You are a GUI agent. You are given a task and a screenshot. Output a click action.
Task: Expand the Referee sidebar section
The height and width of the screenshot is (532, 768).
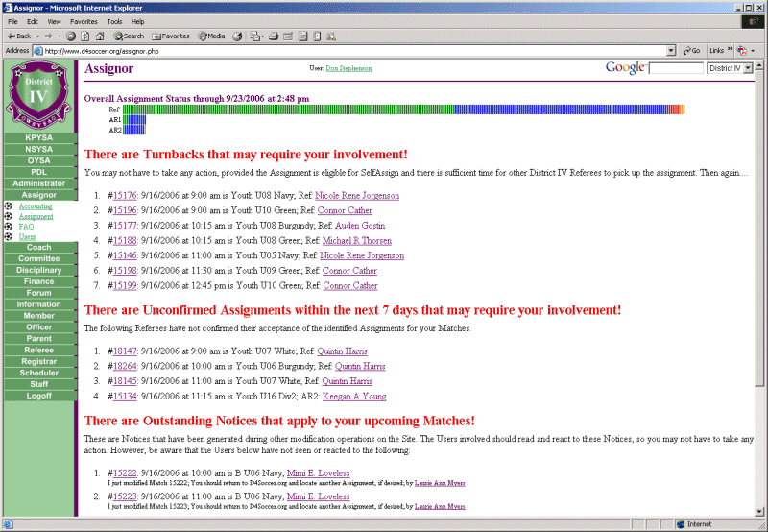click(38, 350)
